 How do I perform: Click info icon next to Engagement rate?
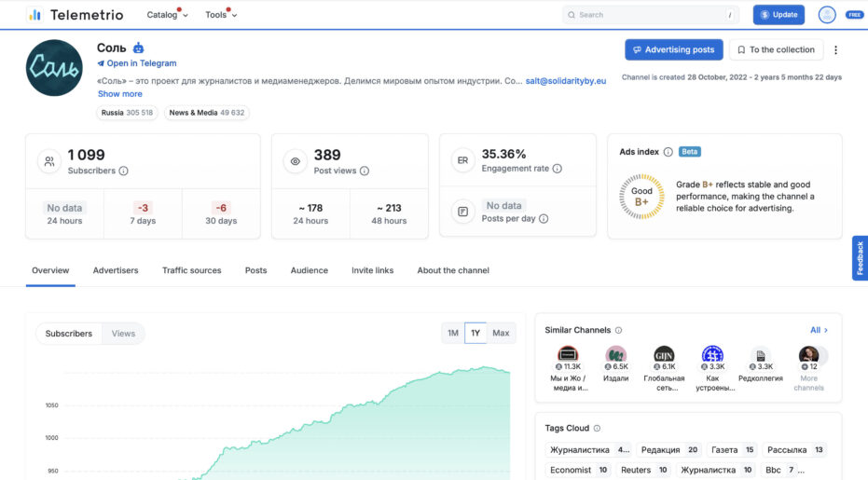(x=558, y=169)
